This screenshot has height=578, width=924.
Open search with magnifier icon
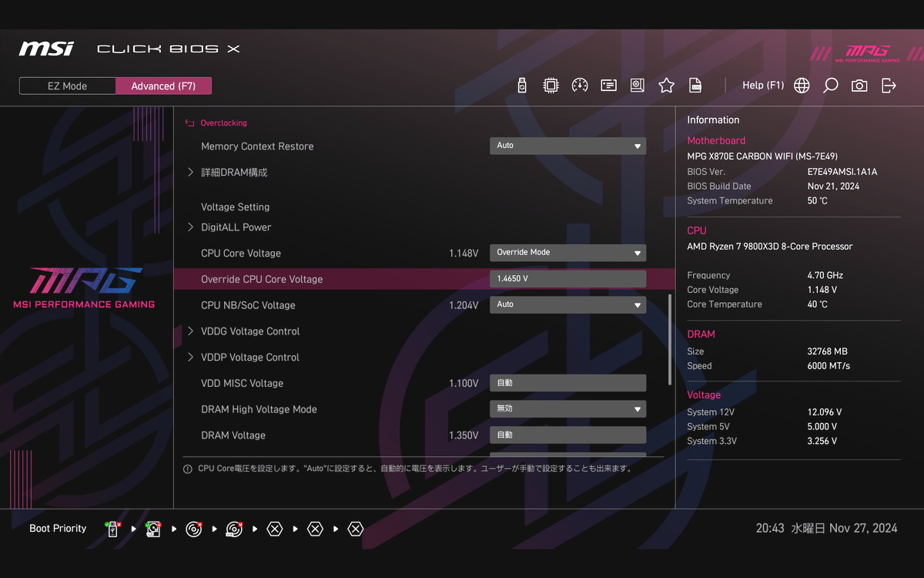click(830, 86)
